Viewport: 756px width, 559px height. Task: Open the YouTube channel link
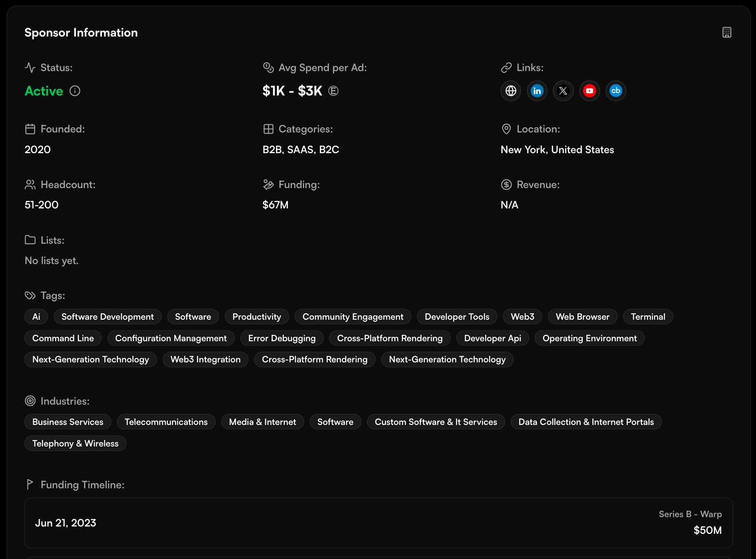[589, 91]
